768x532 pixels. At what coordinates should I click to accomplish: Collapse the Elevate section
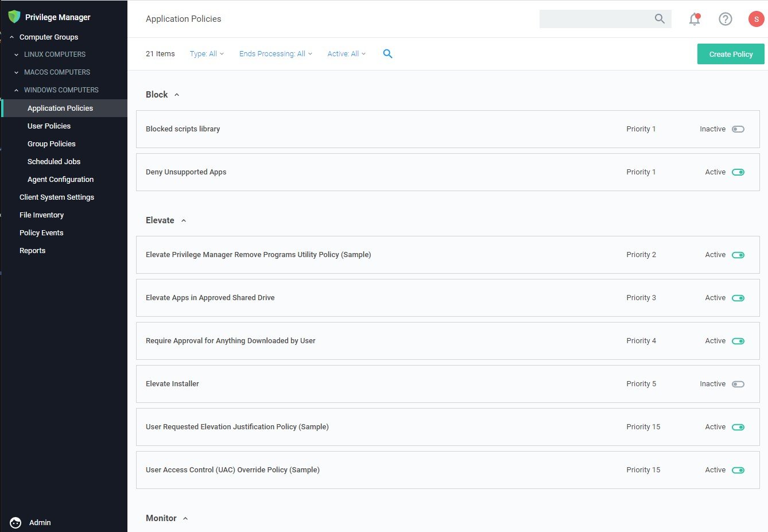tap(184, 220)
